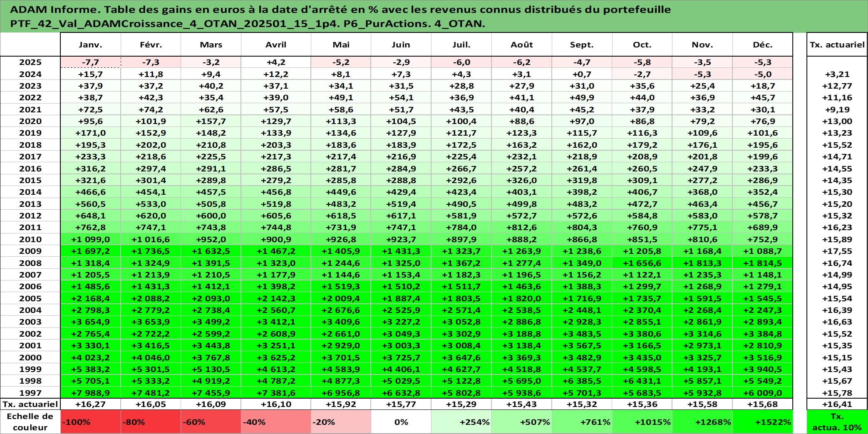Click the +1 814,5 cell for December 2008
The width and height of the screenshot is (868, 434).
point(762,263)
